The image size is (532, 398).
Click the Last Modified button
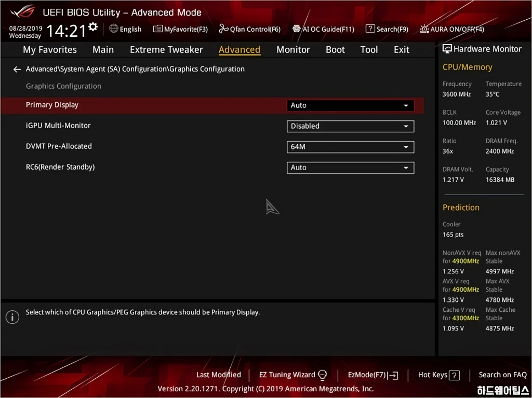point(219,375)
